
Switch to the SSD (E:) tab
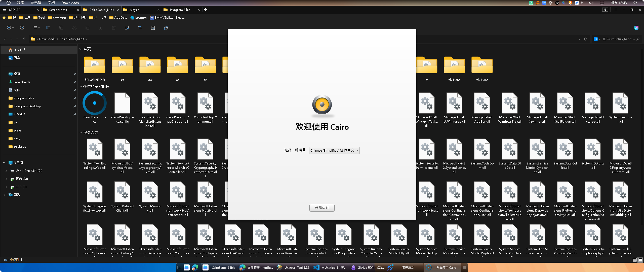(15, 10)
